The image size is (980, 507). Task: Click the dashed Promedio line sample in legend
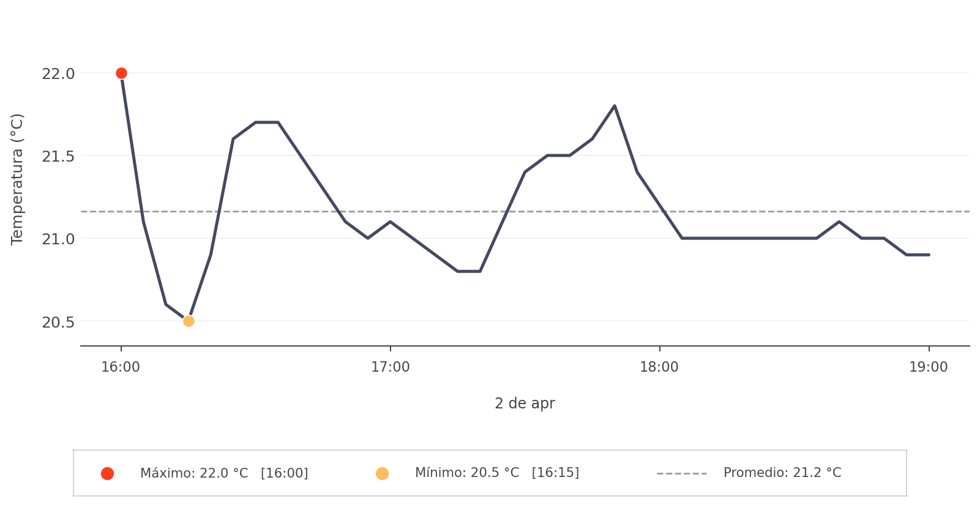point(681,473)
